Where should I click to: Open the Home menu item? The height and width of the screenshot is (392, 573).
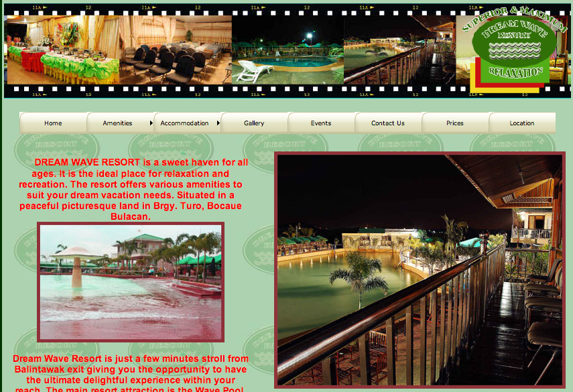pyautogui.click(x=53, y=123)
